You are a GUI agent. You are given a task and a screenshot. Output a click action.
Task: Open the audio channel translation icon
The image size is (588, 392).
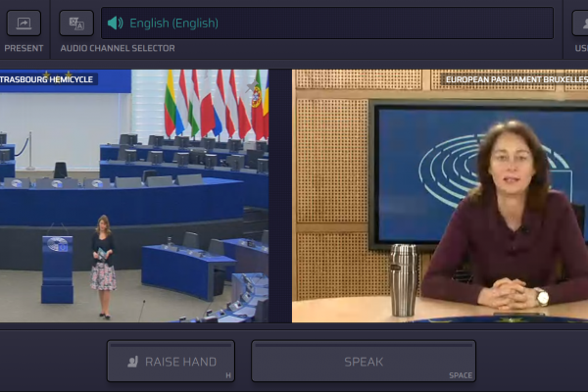[x=76, y=24]
